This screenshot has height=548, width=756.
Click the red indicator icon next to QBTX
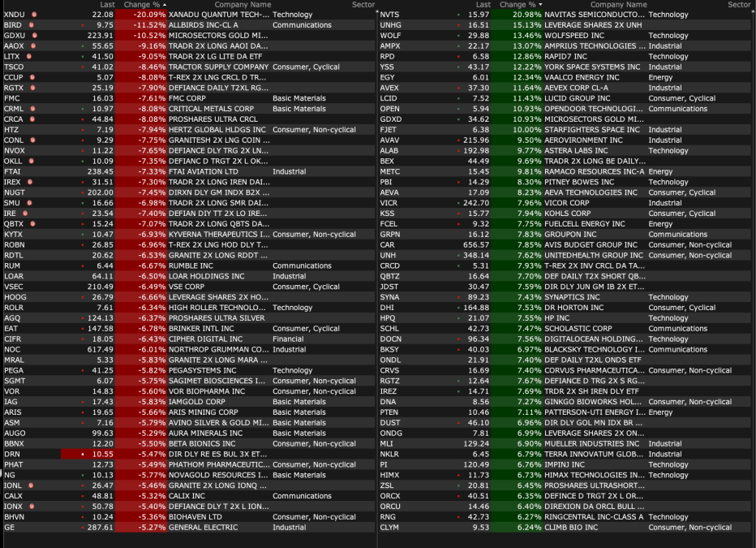click(x=32, y=224)
